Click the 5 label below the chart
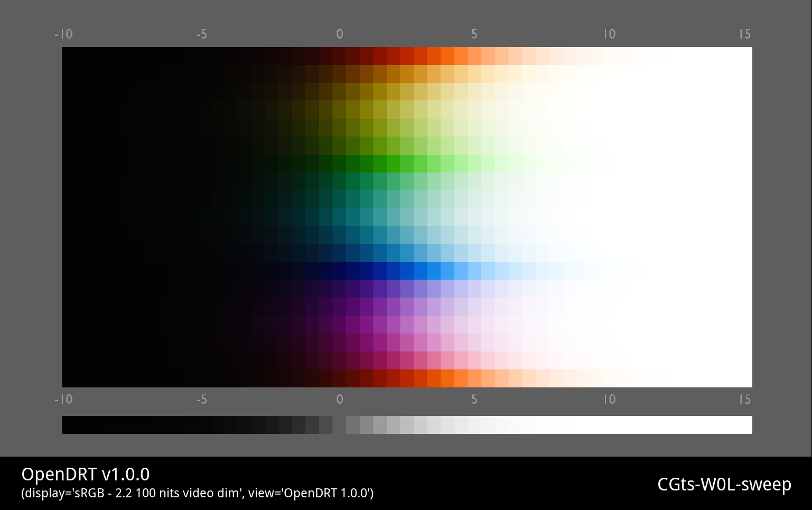The image size is (812, 510). (474, 400)
